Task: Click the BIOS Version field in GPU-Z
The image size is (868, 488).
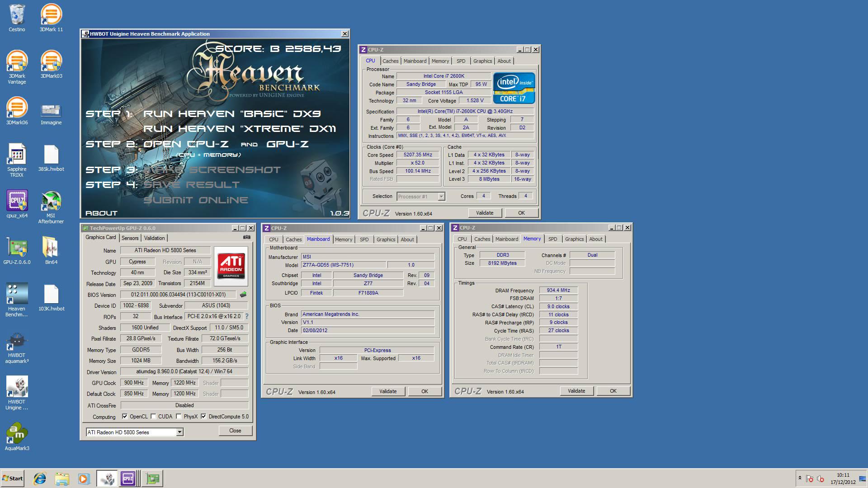Action: pyautogui.click(x=178, y=295)
